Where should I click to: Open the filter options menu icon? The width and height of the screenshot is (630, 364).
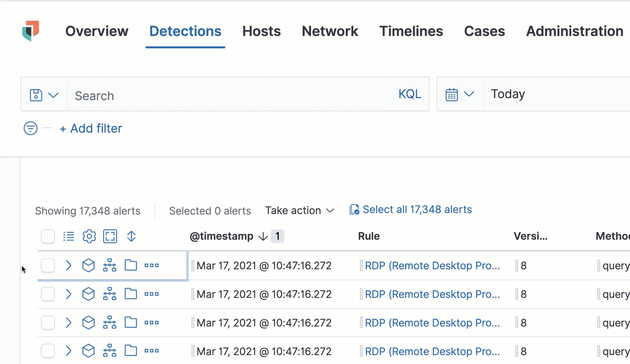point(31,129)
